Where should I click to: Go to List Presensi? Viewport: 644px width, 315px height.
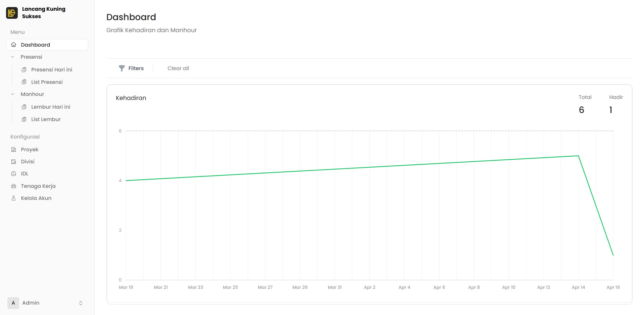[47, 82]
